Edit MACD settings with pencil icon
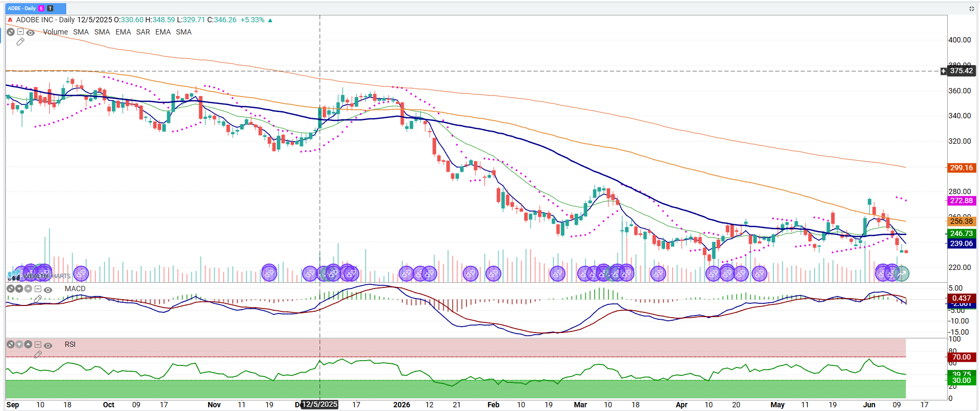 38,299
